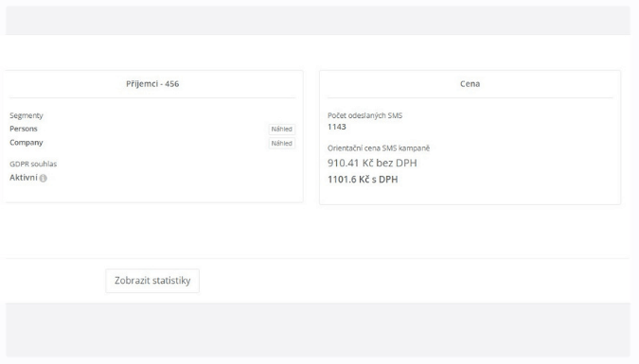The height and width of the screenshot is (364, 639).
Task: Click the sent SMS count 1143
Action: (x=337, y=127)
